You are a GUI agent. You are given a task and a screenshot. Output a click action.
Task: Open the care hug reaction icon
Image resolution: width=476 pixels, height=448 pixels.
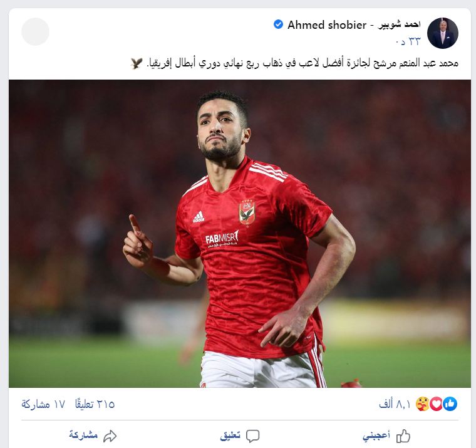click(422, 404)
